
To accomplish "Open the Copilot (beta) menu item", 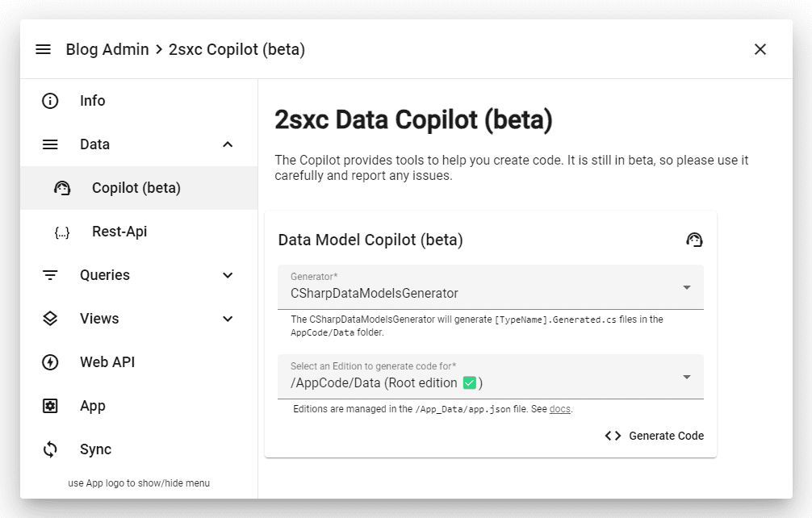I will coord(136,188).
